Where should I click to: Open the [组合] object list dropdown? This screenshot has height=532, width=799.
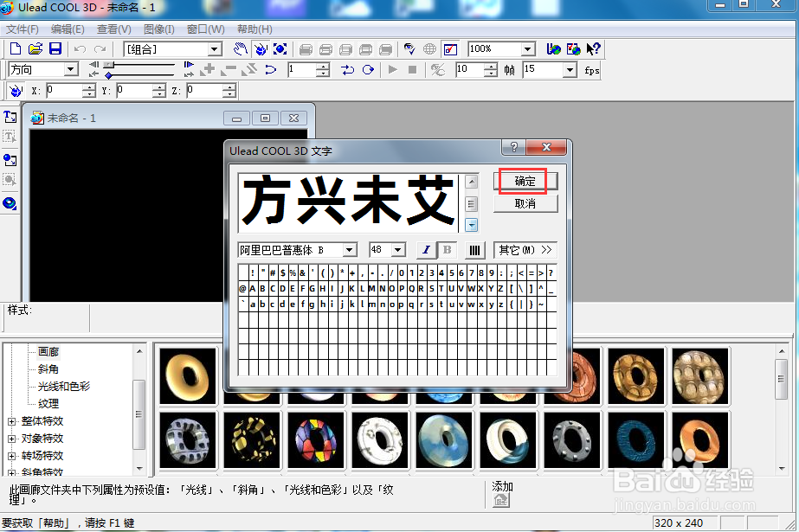pyautogui.click(x=215, y=49)
